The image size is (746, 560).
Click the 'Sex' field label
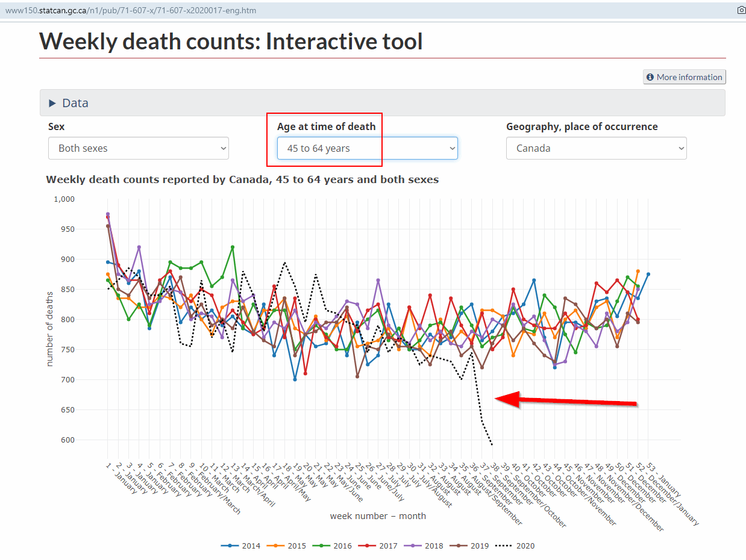click(x=56, y=126)
